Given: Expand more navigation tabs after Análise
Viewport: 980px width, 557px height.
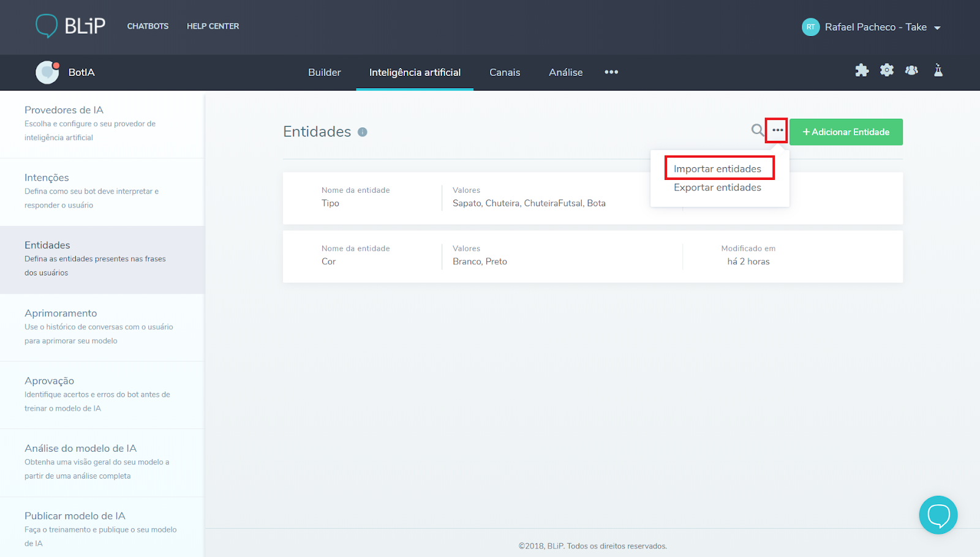Looking at the screenshot, I should click(x=611, y=72).
